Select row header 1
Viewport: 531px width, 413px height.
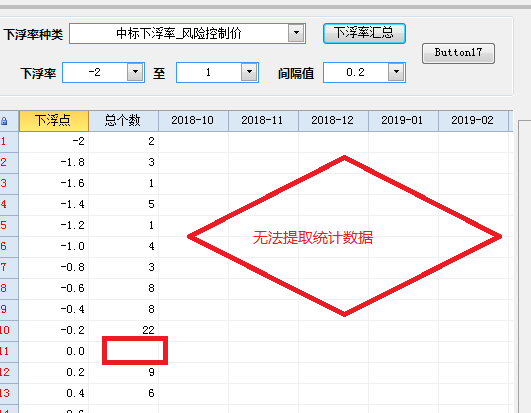[9, 142]
